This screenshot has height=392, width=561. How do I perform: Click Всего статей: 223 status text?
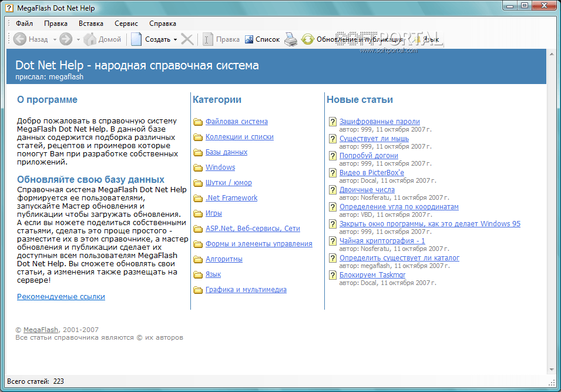(35, 381)
